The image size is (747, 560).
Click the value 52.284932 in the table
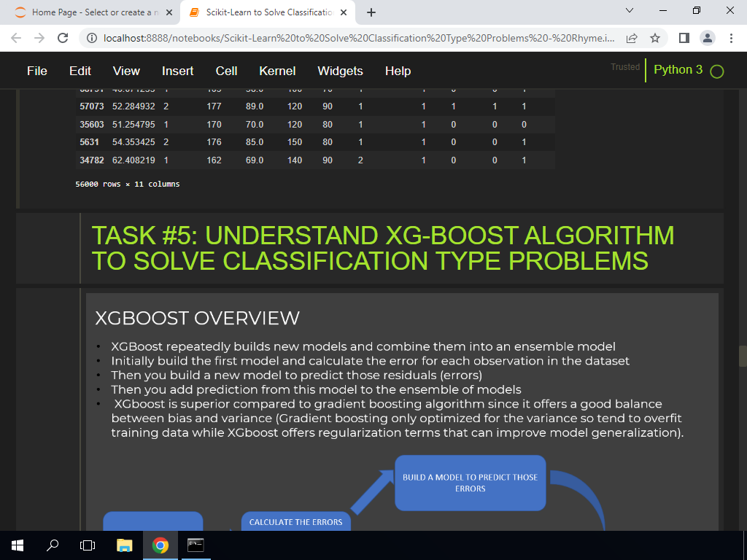click(x=133, y=106)
